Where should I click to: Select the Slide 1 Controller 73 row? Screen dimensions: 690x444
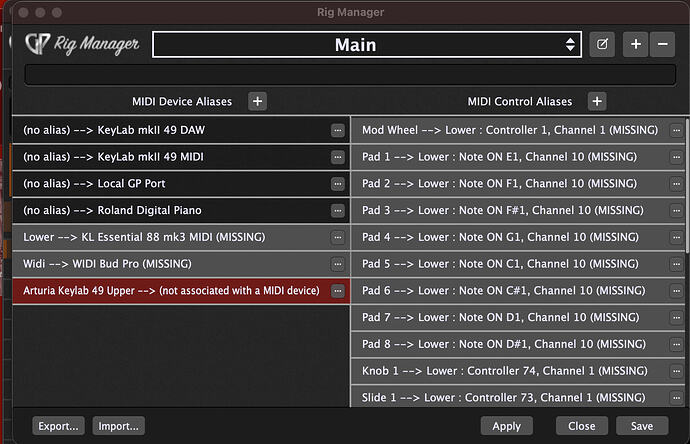(x=518, y=398)
